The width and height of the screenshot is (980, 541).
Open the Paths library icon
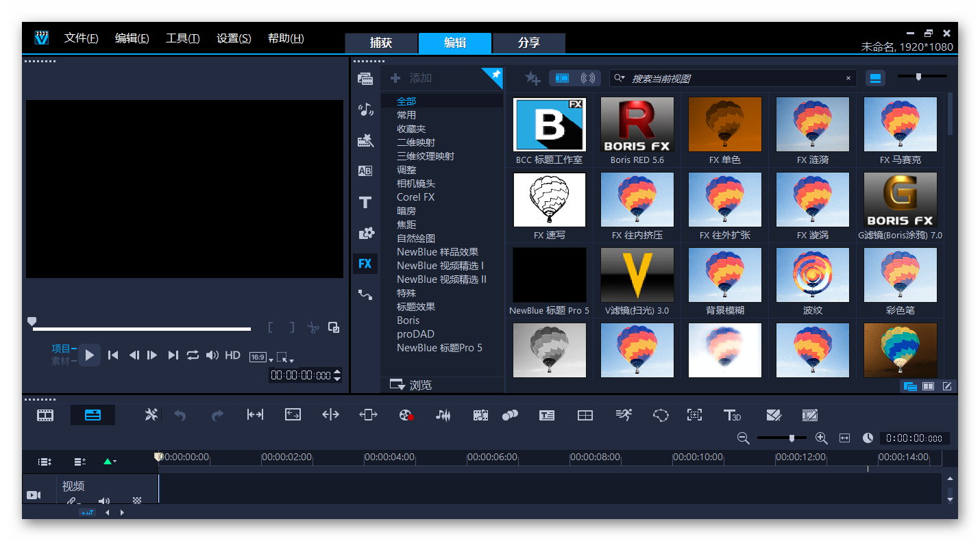pos(365,294)
